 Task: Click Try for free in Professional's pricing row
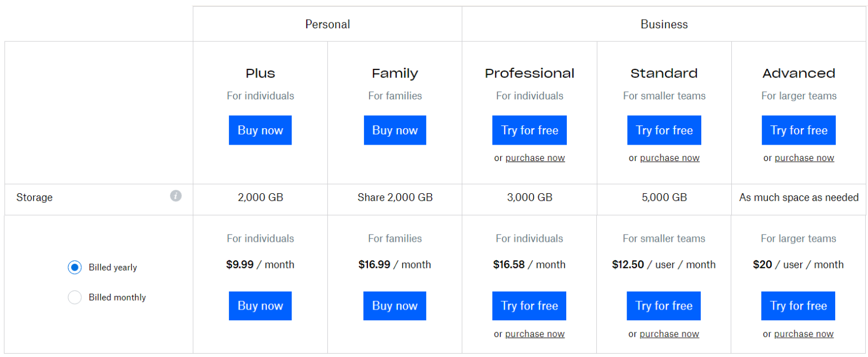point(529,306)
